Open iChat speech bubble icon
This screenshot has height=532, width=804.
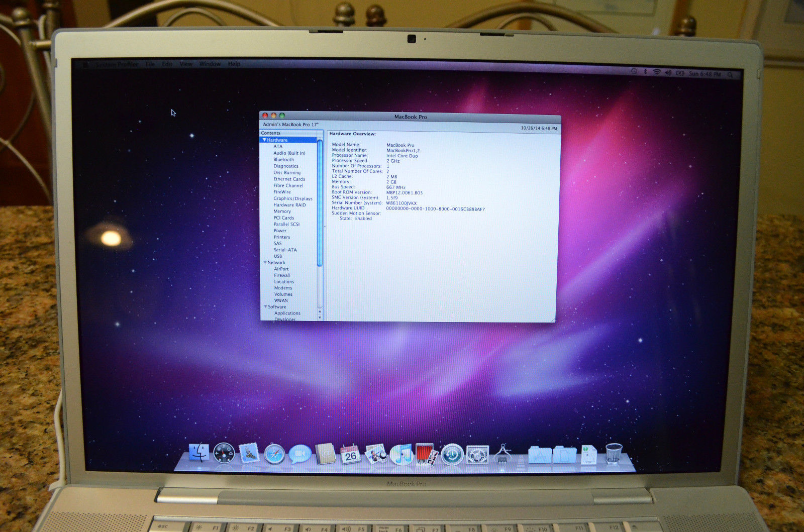tap(300, 454)
